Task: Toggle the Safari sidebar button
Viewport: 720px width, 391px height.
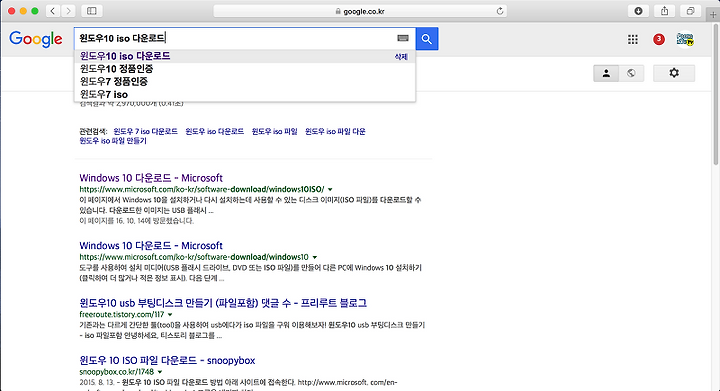Action: pyautogui.click(x=92, y=11)
